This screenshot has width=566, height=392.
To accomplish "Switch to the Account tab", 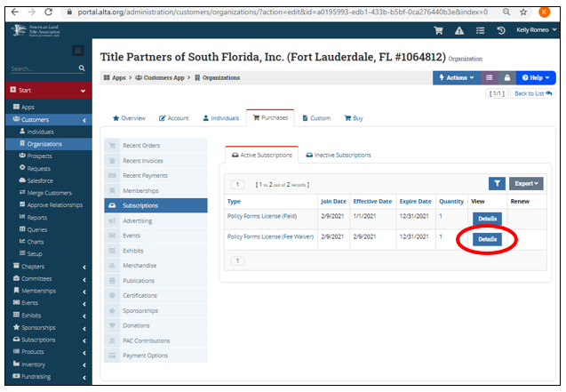I will (174, 118).
